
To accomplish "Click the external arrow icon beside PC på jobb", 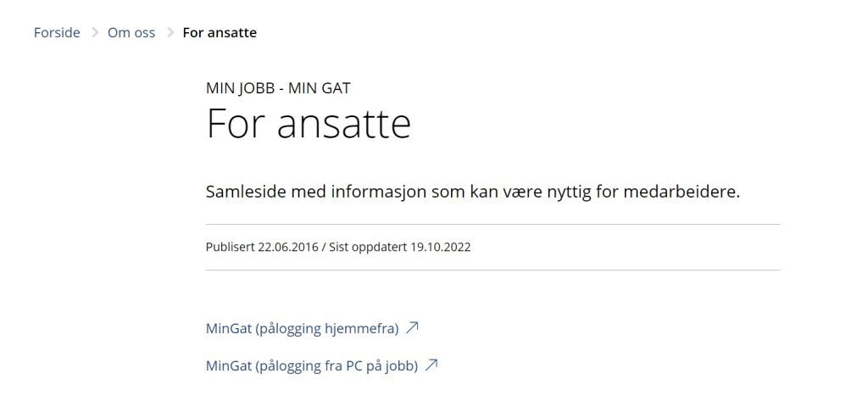I will coord(431,366).
